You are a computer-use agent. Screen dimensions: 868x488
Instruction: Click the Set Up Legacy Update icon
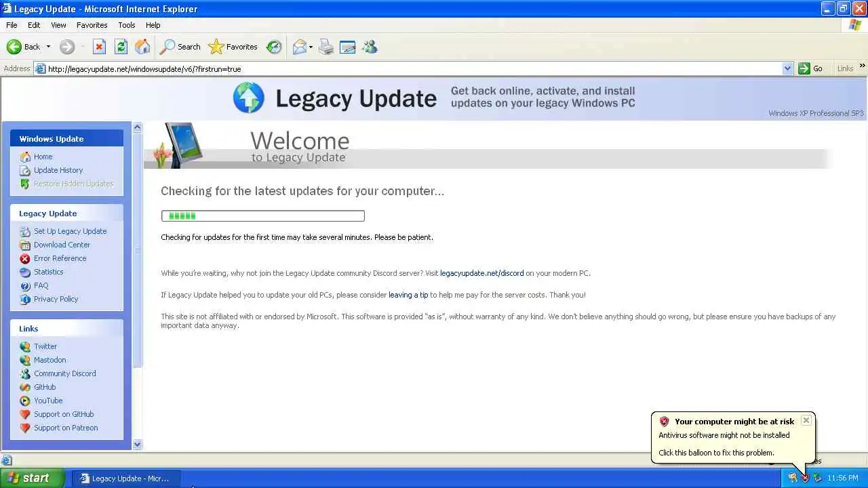tap(25, 231)
